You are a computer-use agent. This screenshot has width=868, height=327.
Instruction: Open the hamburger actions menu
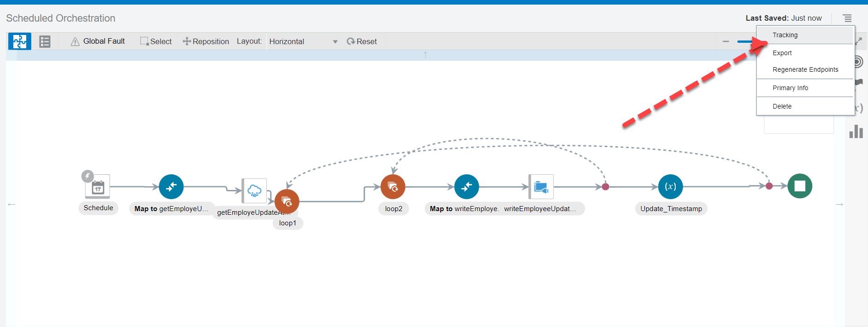[847, 18]
